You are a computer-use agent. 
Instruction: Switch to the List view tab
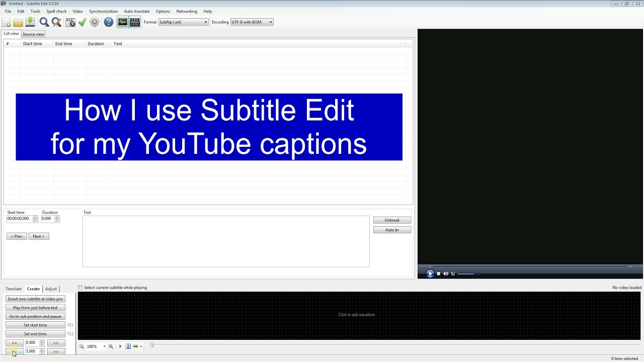pos(11,34)
